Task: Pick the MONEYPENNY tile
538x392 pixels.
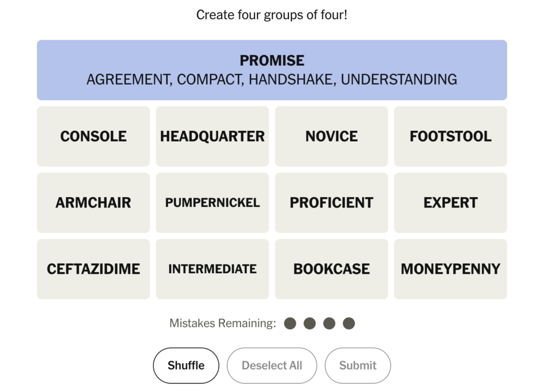Action: [x=450, y=269]
